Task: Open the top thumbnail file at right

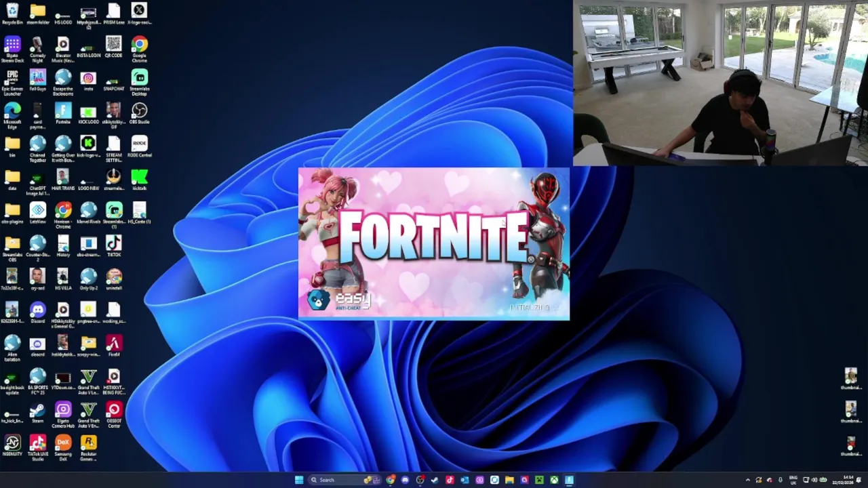Action: (x=850, y=379)
